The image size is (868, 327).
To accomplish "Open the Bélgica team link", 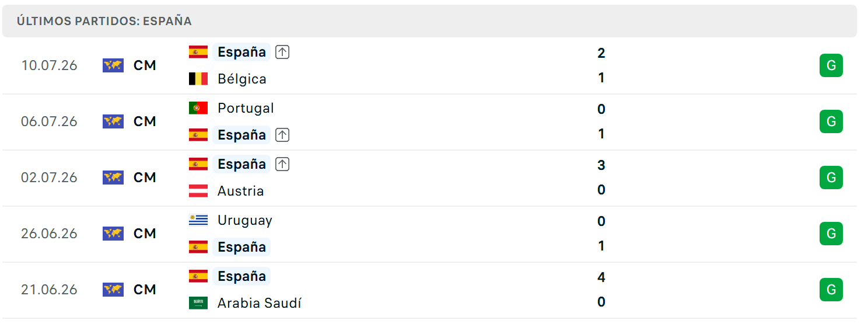I will (x=242, y=79).
